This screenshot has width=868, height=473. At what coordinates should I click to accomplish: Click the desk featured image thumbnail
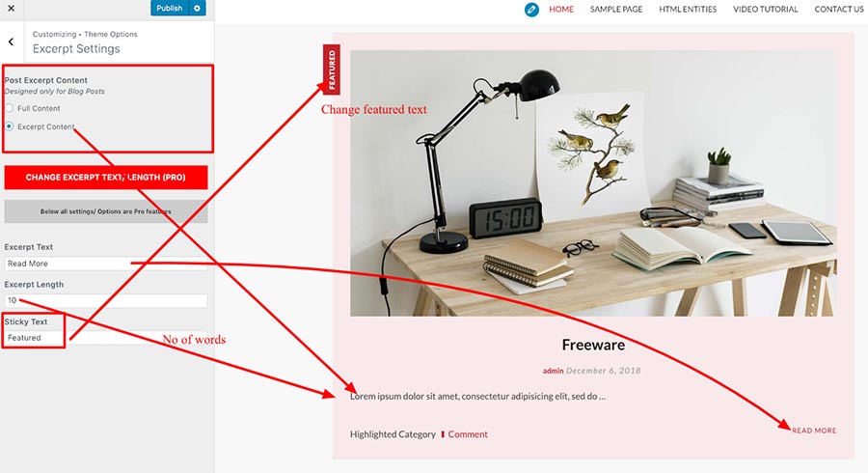[593, 183]
